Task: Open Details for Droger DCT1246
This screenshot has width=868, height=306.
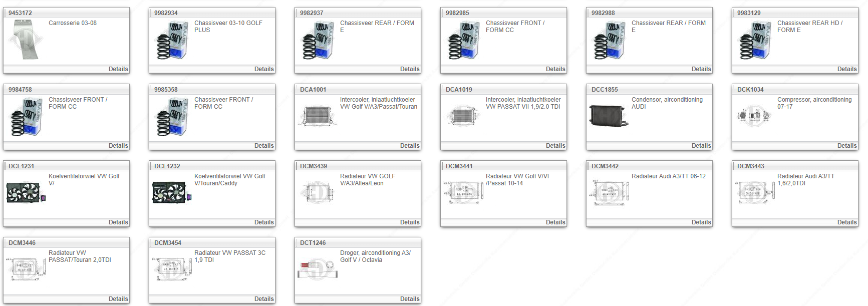Action: point(409,299)
